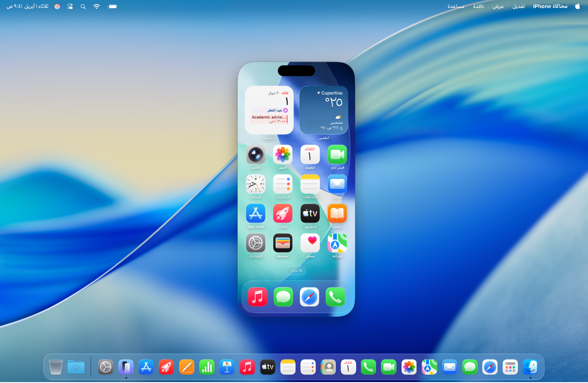
Task: Open Safari from the iPhone dock
Action: coord(309,297)
